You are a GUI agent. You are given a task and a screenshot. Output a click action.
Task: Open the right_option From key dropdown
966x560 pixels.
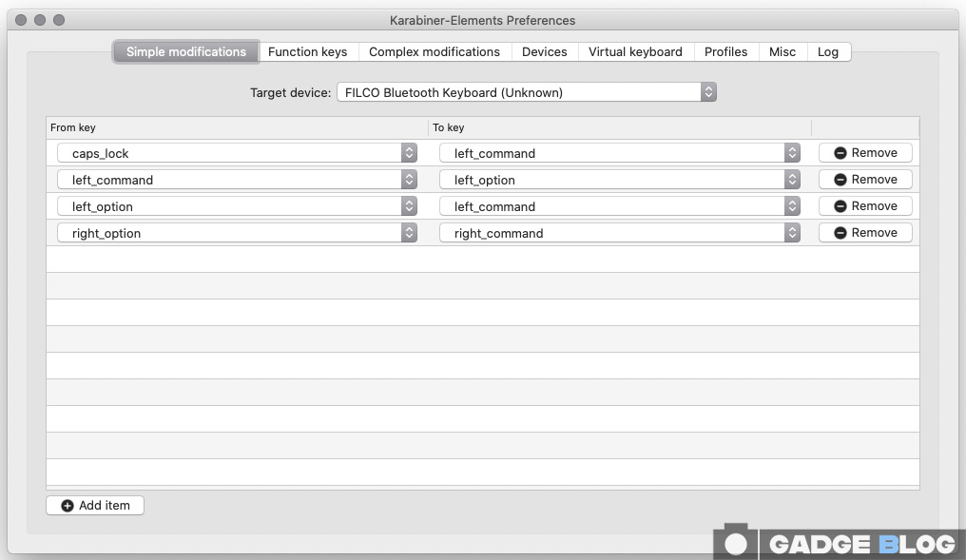pyautogui.click(x=237, y=232)
